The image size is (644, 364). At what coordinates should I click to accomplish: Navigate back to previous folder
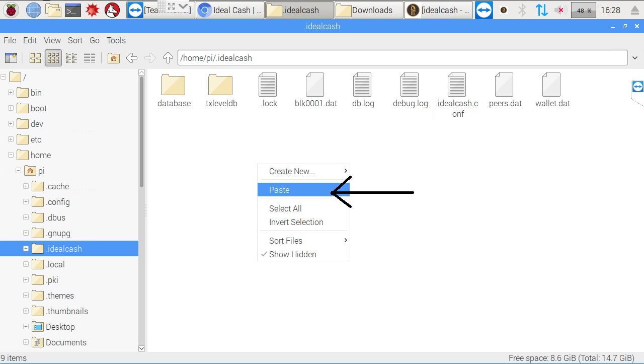tap(132, 58)
